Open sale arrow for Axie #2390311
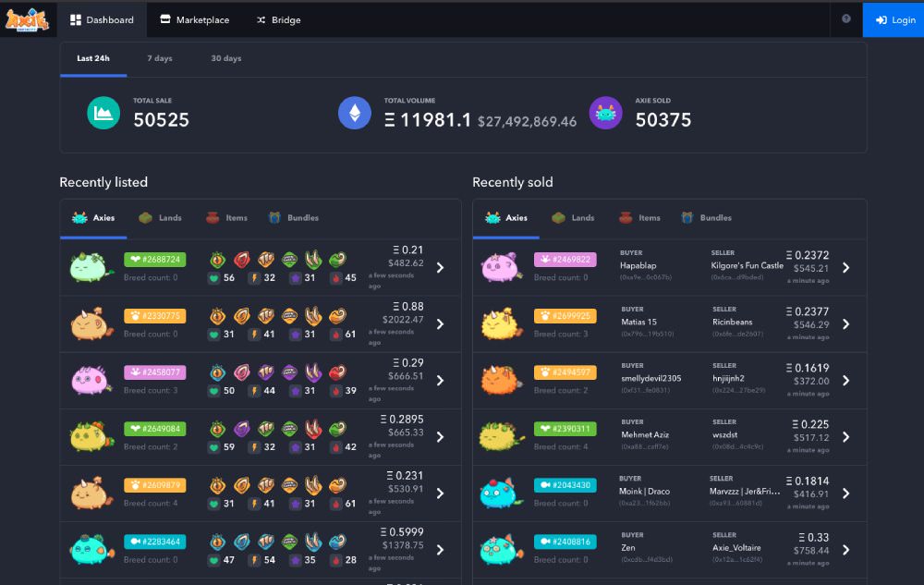This screenshot has height=585, width=924. [846, 437]
